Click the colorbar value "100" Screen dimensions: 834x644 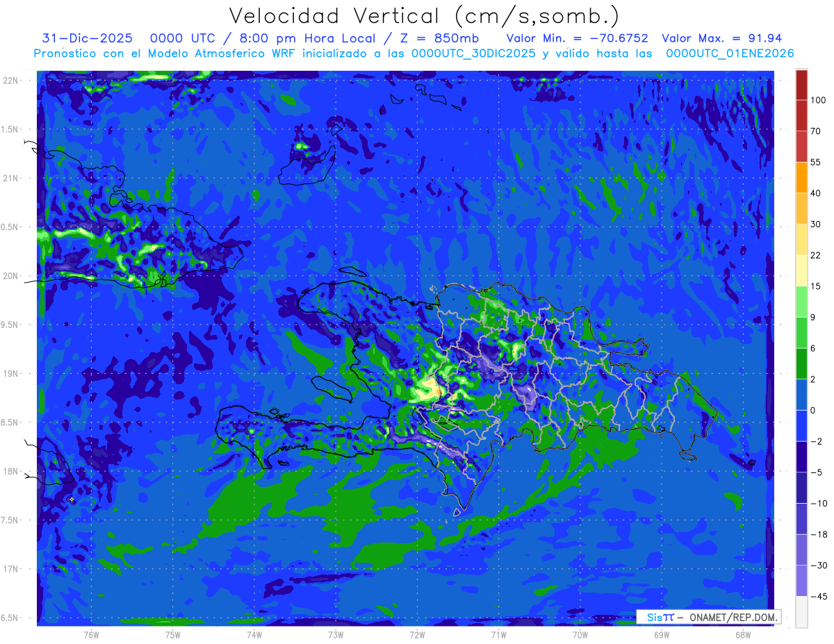tap(818, 100)
